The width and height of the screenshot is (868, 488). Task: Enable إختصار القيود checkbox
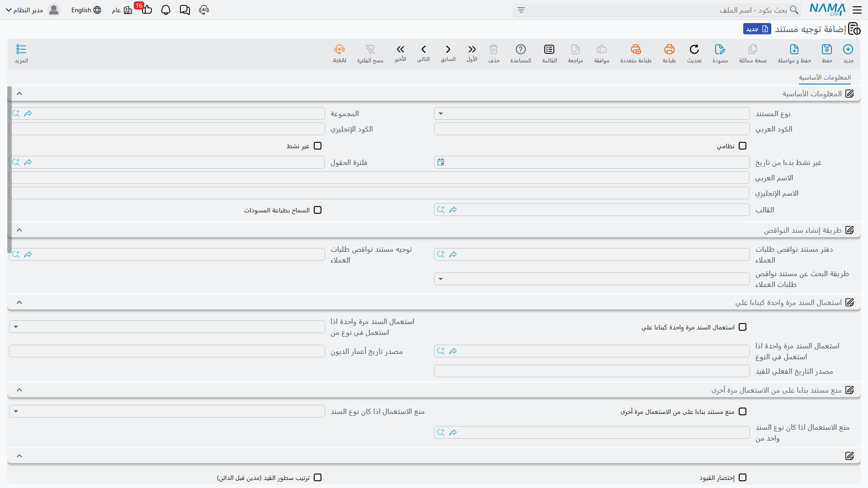[x=742, y=478]
